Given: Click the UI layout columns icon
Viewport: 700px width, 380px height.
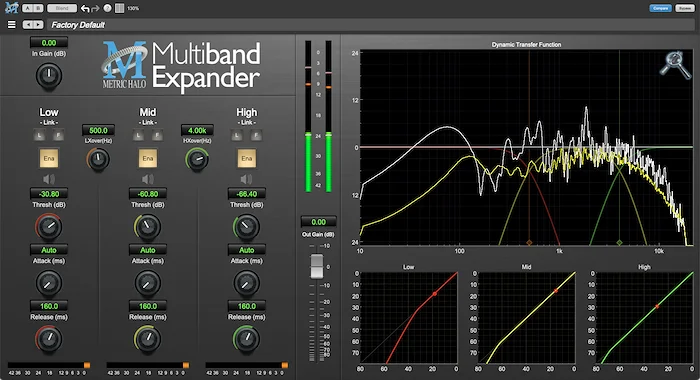Looking at the screenshot, I should pyautogui.click(x=120, y=8).
